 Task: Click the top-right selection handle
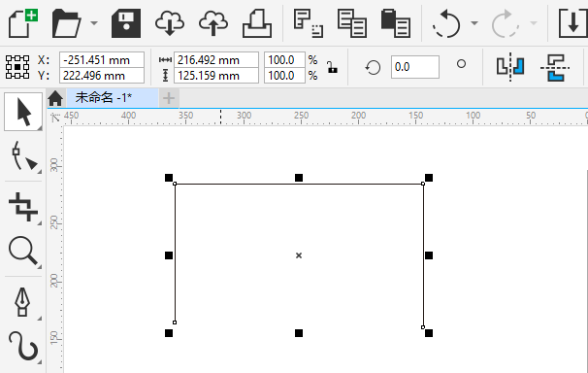pos(429,178)
